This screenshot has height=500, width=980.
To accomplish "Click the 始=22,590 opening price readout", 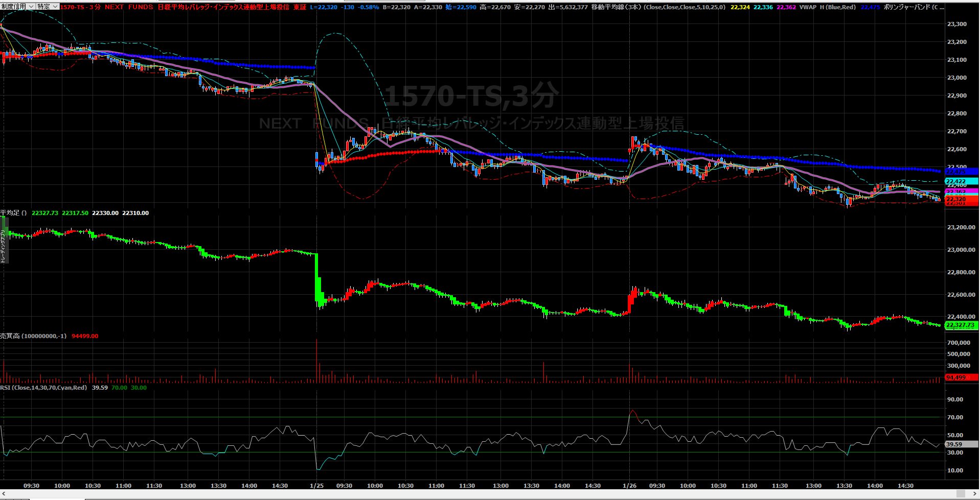I will tap(461, 7).
